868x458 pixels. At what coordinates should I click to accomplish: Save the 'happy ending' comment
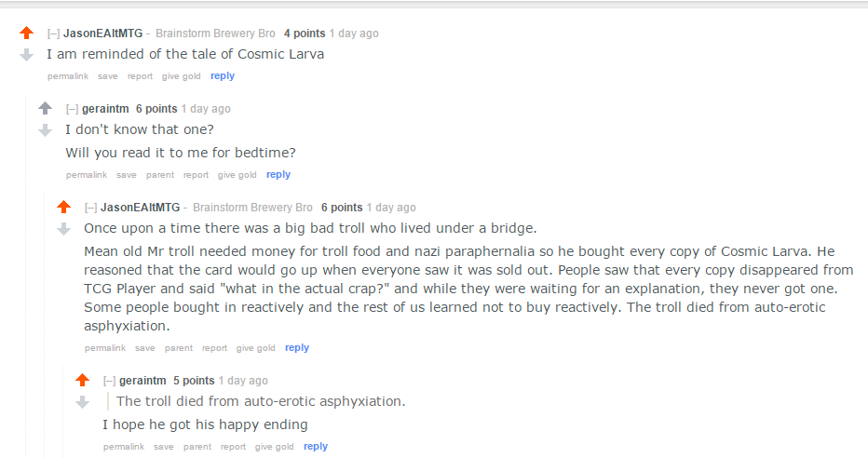(x=163, y=447)
